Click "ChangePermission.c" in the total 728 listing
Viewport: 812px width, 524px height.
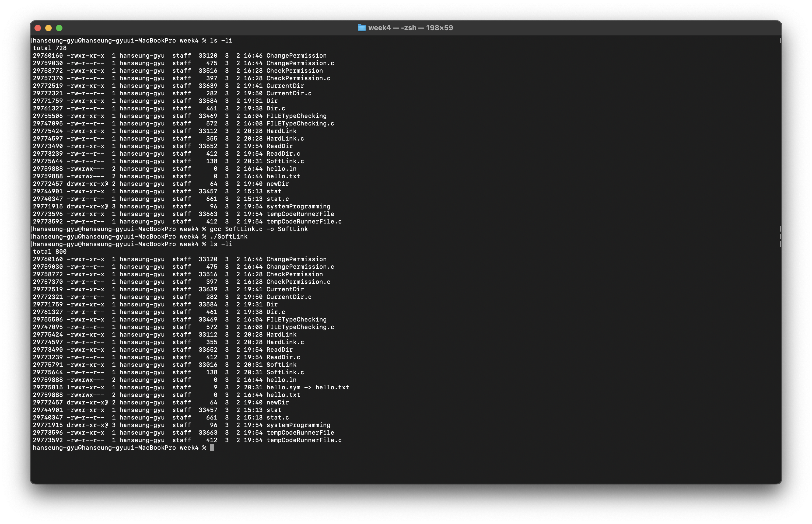pyautogui.click(x=300, y=63)
